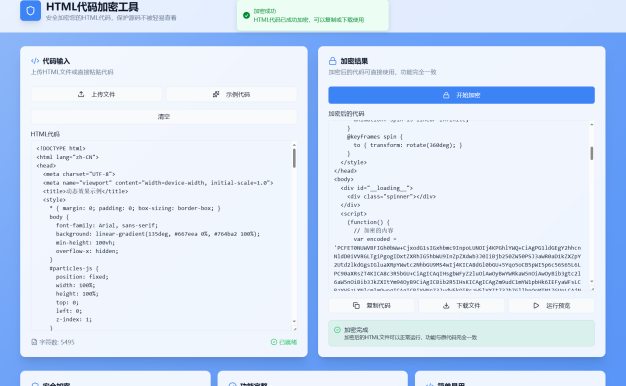This screenshot has height=386, width=626.
Task: Click the check icon beside 已就绪
Action: (274, 342)
